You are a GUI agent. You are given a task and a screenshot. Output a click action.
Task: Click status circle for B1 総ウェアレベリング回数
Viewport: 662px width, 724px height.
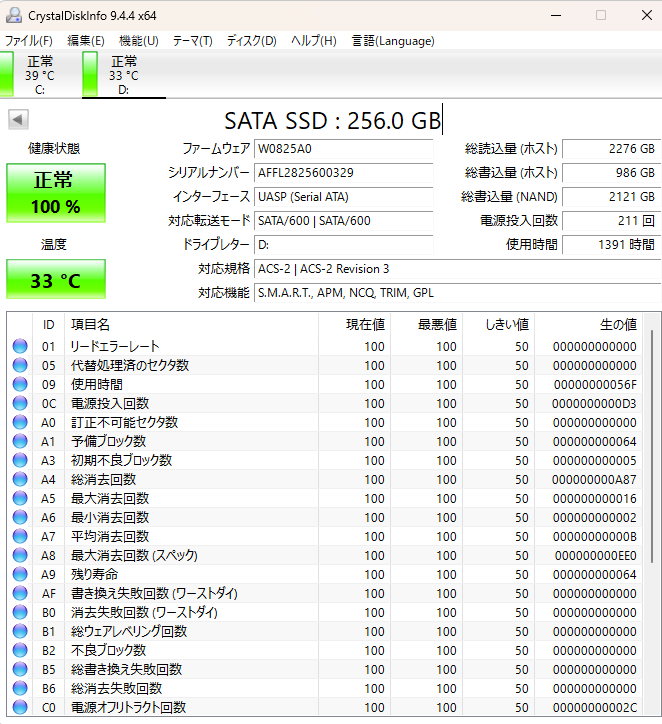tap(20, 631)
